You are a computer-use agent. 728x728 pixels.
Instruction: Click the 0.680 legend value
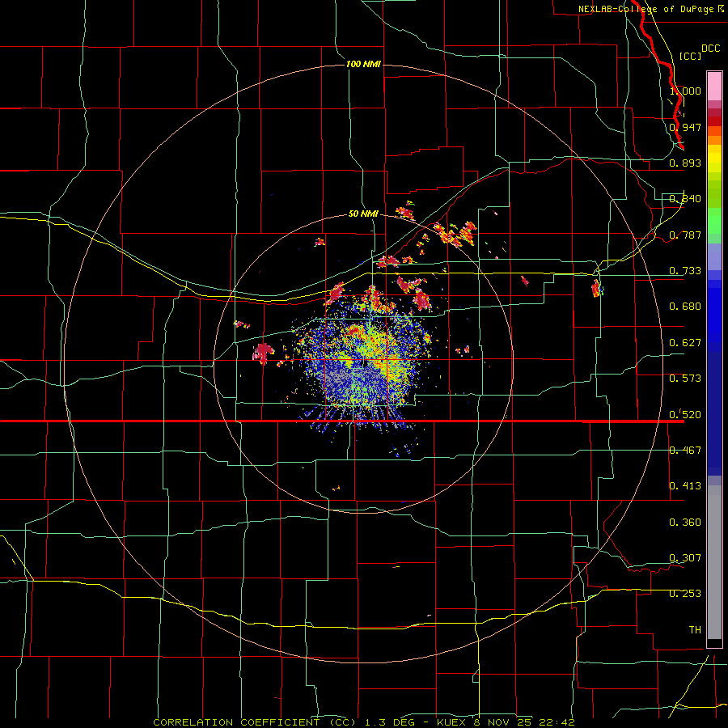685,307
